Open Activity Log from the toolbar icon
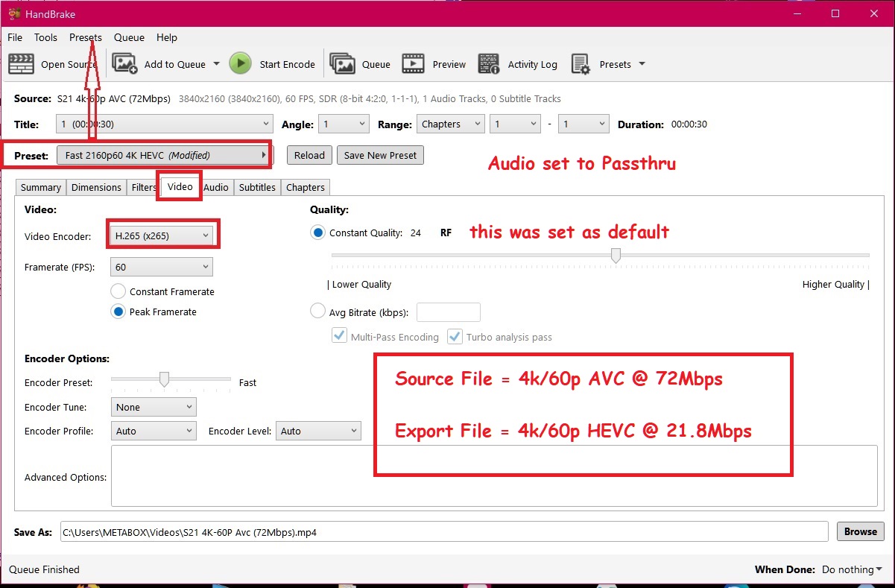 [x=489, y=64]
